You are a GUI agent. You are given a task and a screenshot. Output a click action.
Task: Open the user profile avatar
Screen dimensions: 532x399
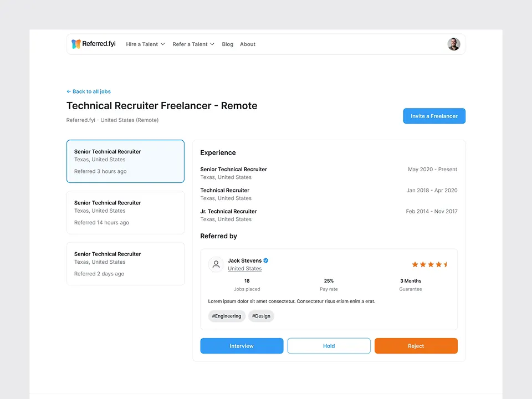[x=453, y=44]
